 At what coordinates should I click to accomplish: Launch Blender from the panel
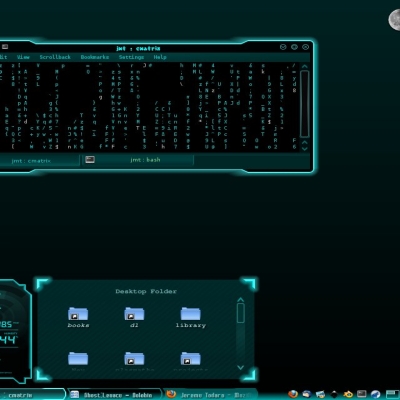tap(348, 395)
